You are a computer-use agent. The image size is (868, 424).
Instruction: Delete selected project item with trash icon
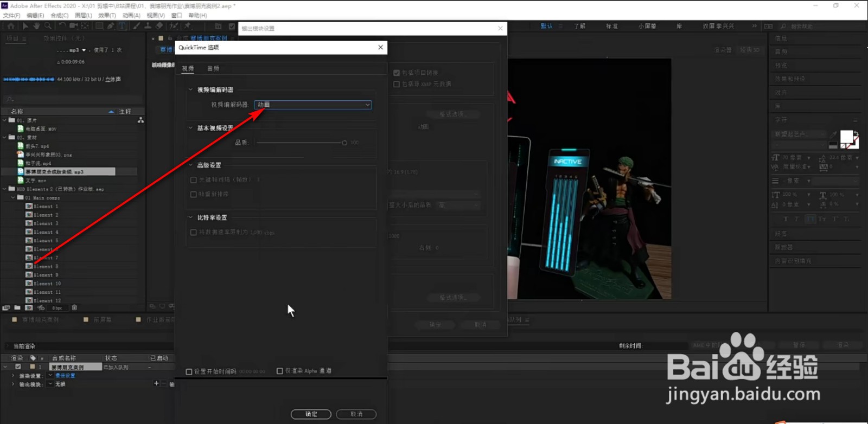(x=74, y=308)
